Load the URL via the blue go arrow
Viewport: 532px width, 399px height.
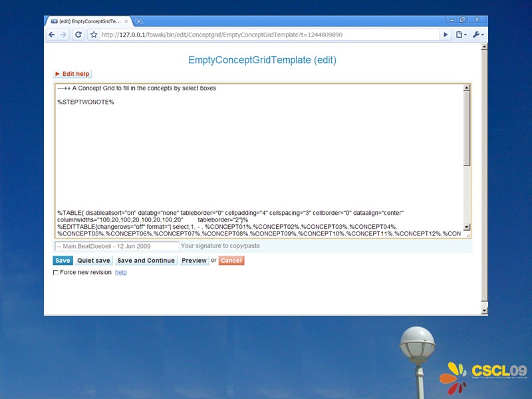coord(445,34)
